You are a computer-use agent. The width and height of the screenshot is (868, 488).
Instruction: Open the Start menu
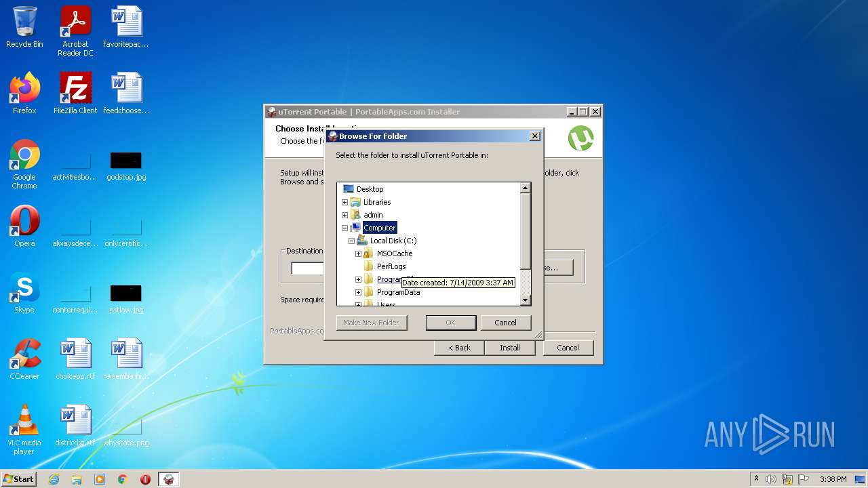pos(18,479)
